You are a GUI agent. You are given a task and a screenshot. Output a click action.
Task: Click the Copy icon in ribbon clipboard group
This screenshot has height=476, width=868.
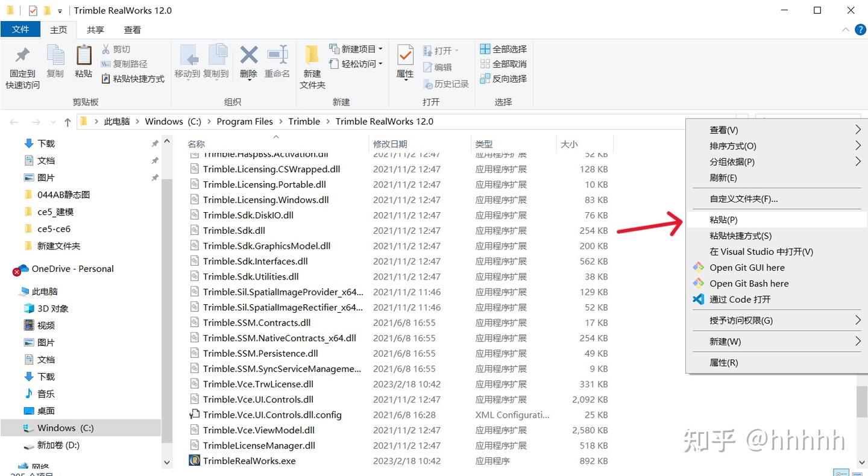click(x=55, y=56)
